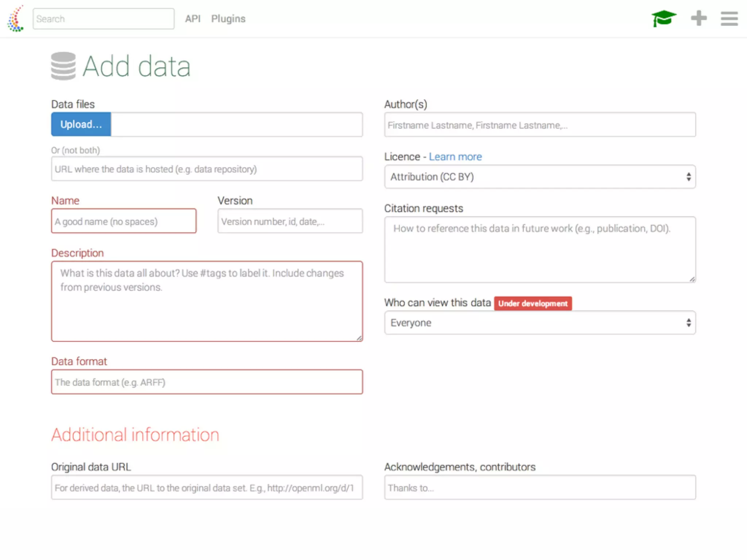The height and width of the screenshot is (560, 747).
Task: Open the Licence dropdown Attribution (CC BY)
Action: pyautogui.click(x=539, y=177)
